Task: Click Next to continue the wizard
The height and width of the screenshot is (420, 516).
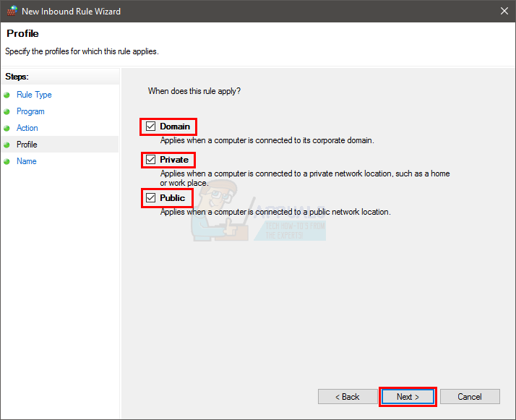Action: coord(408,397)
